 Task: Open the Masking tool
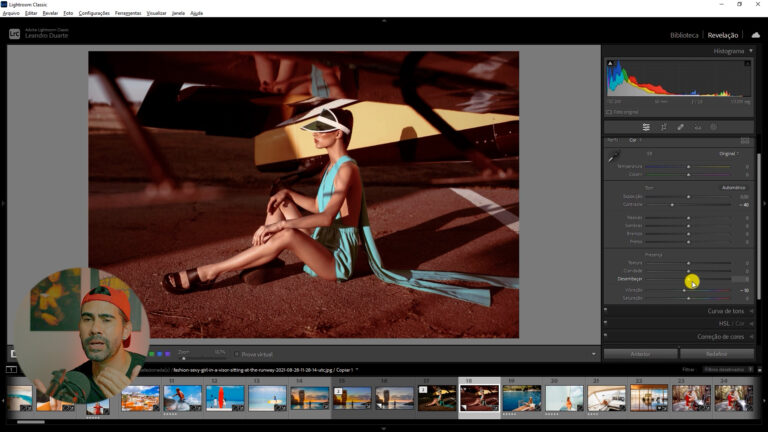[713, 127]
